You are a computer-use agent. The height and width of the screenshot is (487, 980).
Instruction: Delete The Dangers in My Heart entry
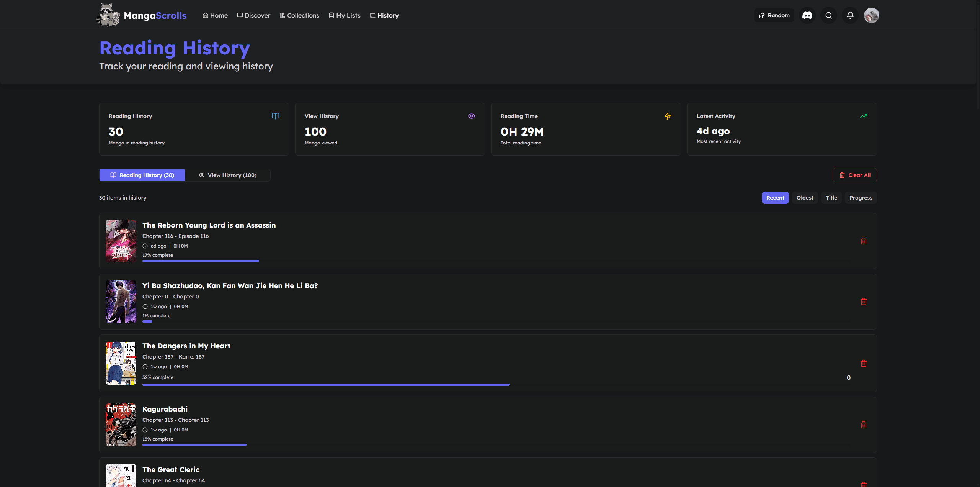pos(864,363)
